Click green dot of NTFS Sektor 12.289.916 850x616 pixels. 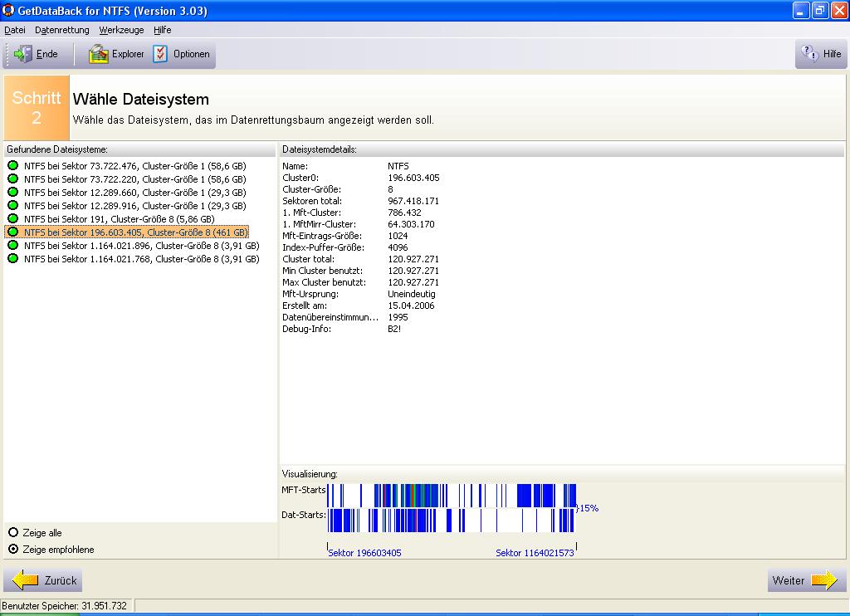[x=13, y=205]
